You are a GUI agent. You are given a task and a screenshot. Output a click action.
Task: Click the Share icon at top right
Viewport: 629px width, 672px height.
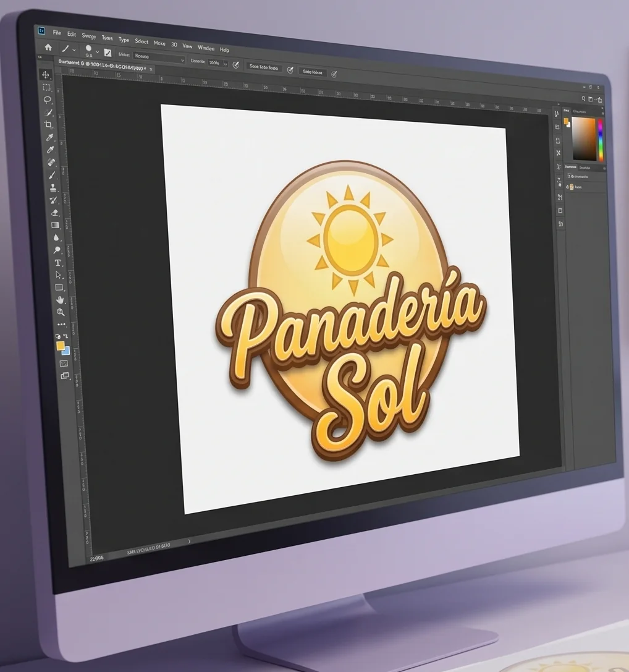tap(599, 100)
